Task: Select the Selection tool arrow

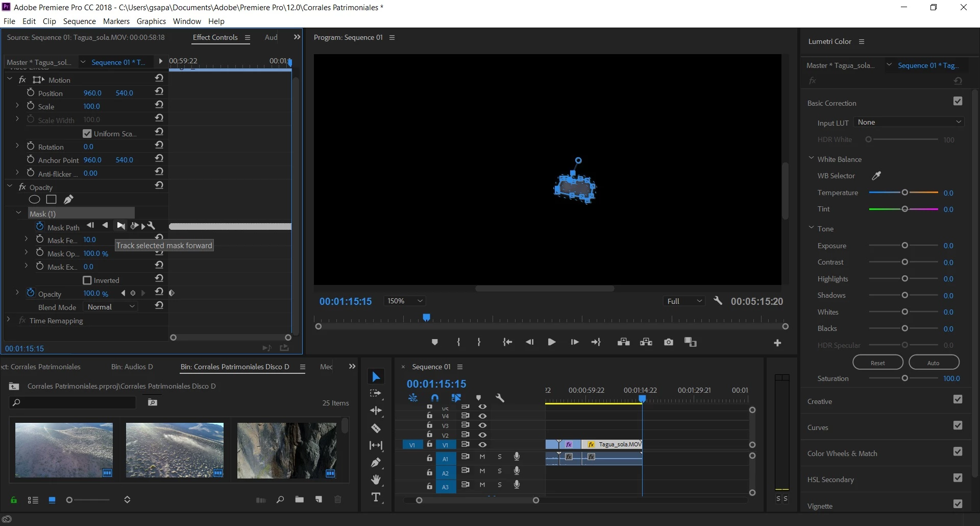Action: 376,377
